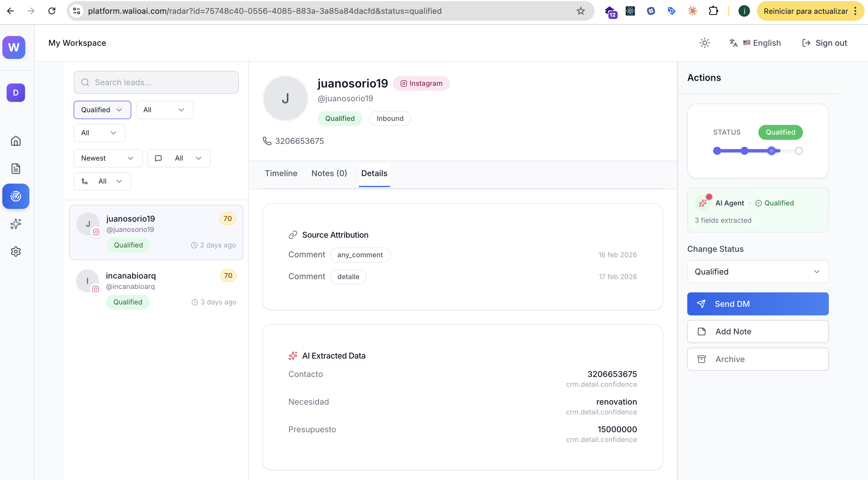
Task: Open the AI sparkles sidebar icon
Action: (x=16, y=224)
